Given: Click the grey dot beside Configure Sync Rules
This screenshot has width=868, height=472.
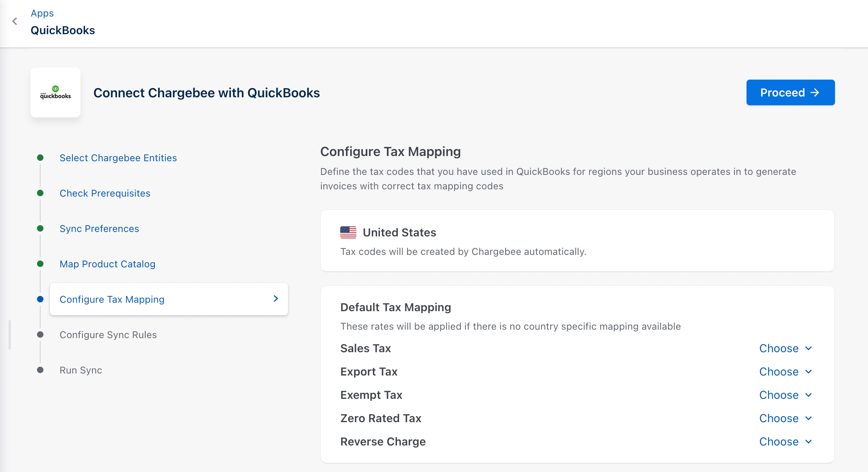Looking at the screenshot, I should 40,335.
